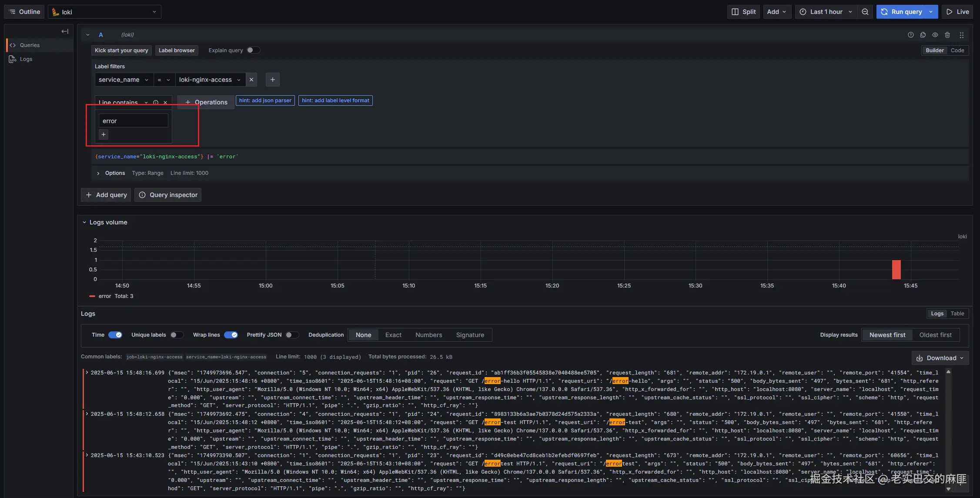Open the query help icon
The width and height of the screenshot is (980, 498).
coord(911,35)
